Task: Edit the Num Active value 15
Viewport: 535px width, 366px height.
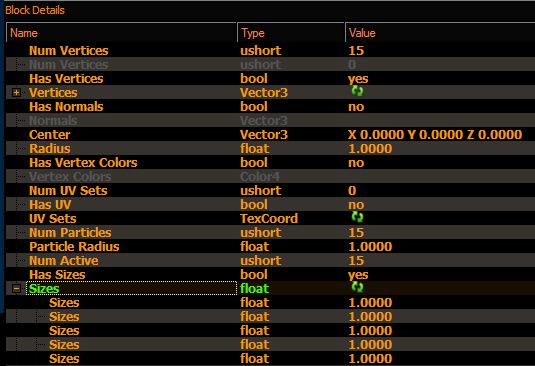Action: click(356, 261)
